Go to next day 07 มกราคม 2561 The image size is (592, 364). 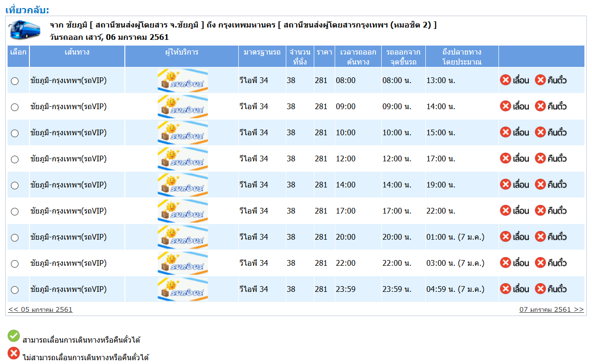(552, 309)
